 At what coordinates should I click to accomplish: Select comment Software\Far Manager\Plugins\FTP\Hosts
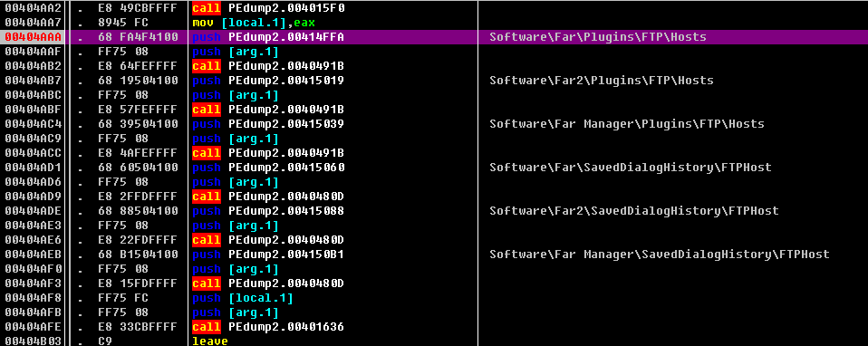coord(627,124)
